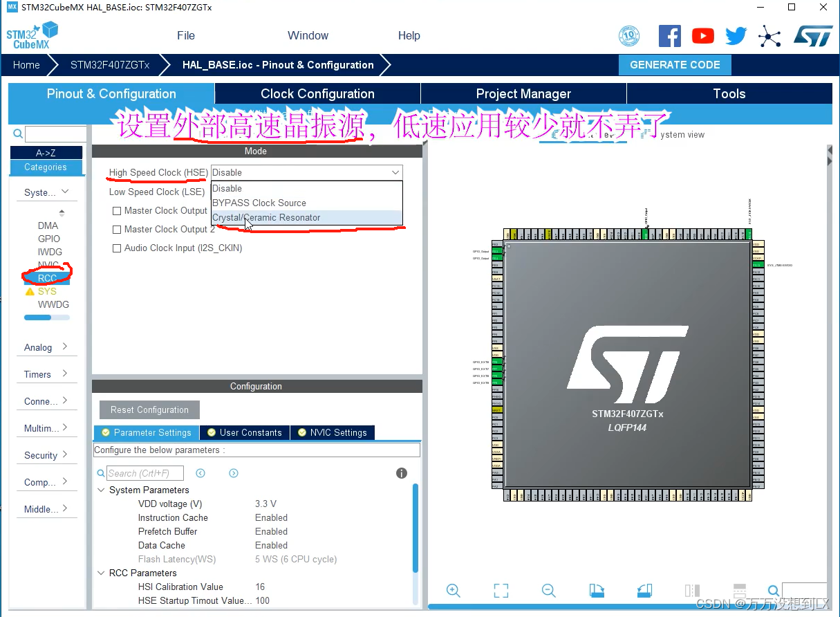
Task: Open the Facebook icon link
Action: 669,36
